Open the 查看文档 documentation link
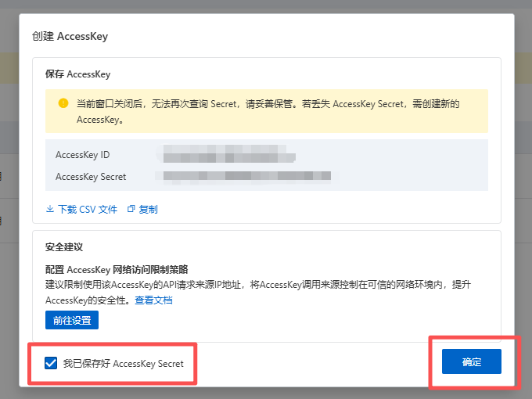This screenshot has width=532, height=399. point(153,300)
